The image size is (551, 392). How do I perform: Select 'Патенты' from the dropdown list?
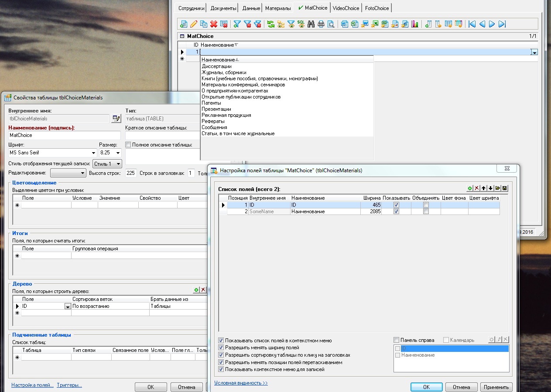click(x=212, y=103)
